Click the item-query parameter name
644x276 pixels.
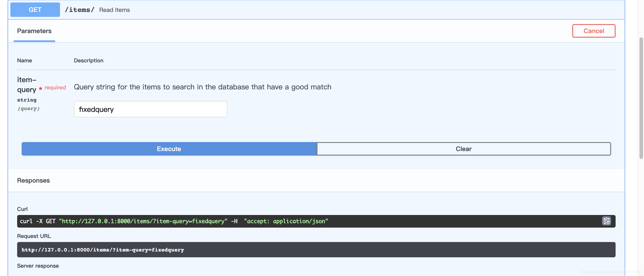[x=27, y=85]
